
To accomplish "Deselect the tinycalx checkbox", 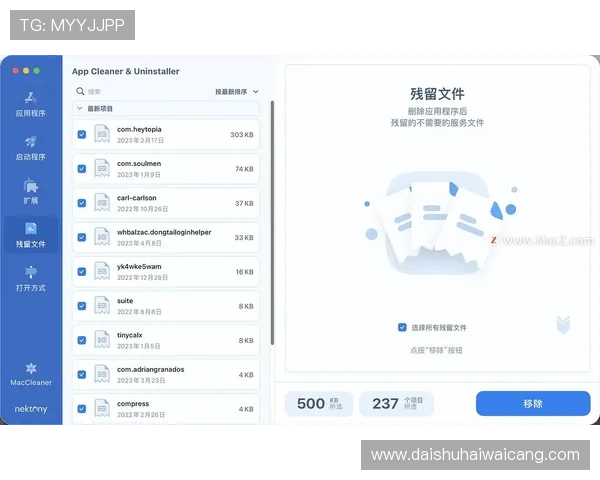I will (82, 340).
